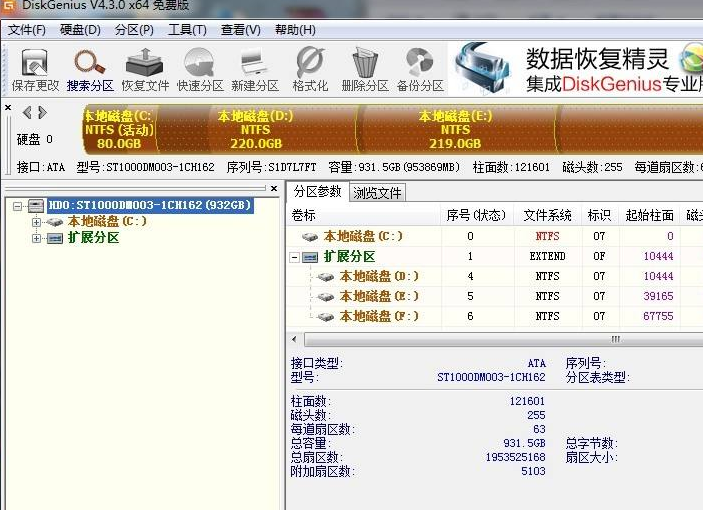The height and width of the screenshot is (510, 703).
Task: Select the 本地磁盘(D:) 220.0GB partition bar
Action: [x=256, y=129]
